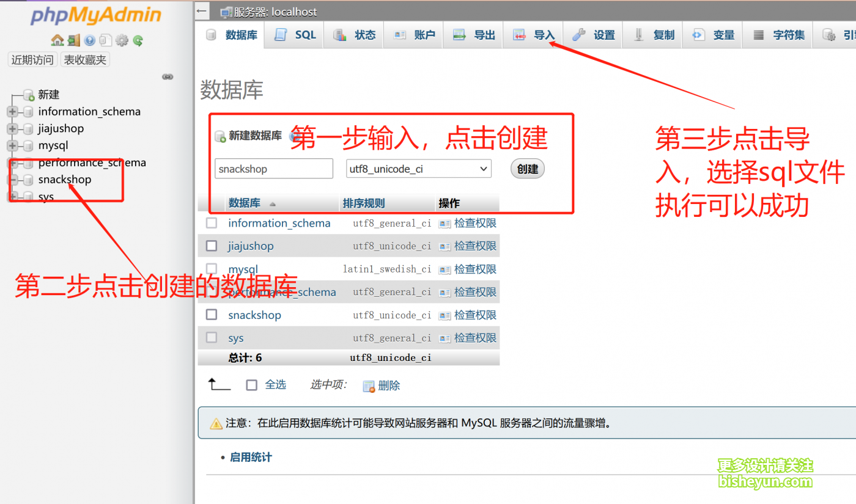
Task: Open the utf8_unicode_ci collation dropdown
Action: (x=419, y=169)
